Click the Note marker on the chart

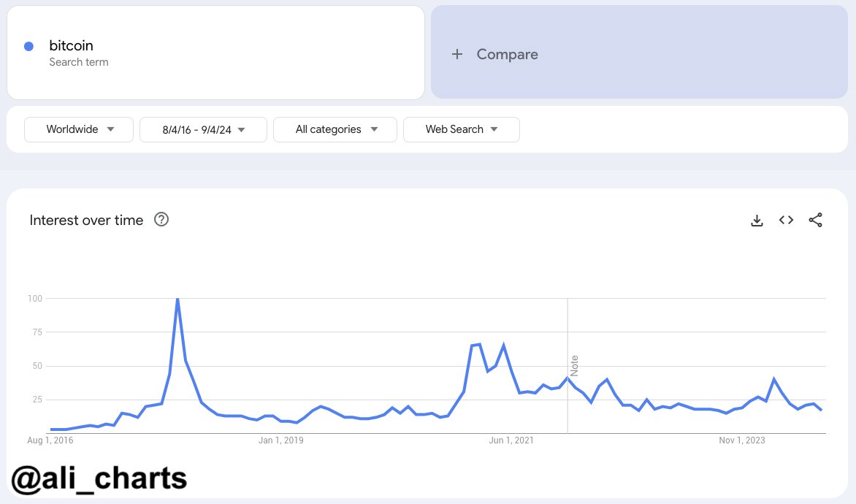click(574, 365)
